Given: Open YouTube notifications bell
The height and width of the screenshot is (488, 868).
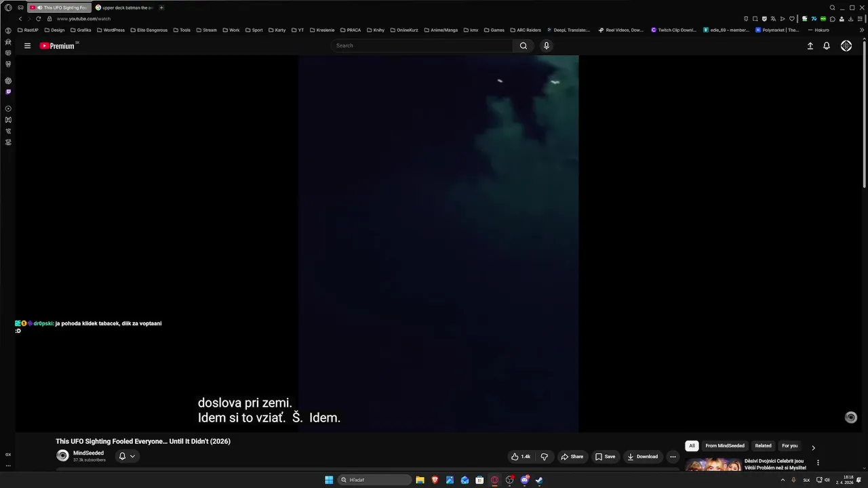Looking at the screenshot, I should pyautogui.click(x=827, y=45).
